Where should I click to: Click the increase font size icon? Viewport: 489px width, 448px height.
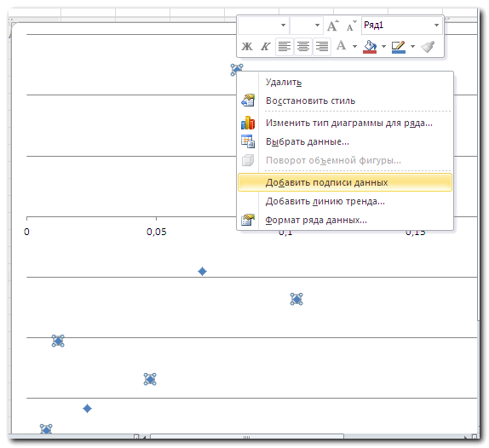[333, 26]
